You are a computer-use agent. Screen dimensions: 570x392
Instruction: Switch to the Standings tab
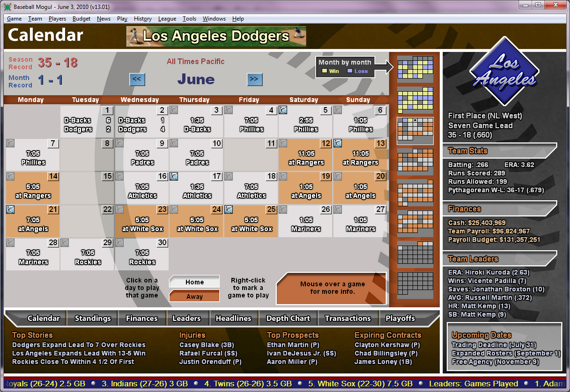(x=92, y=318)
